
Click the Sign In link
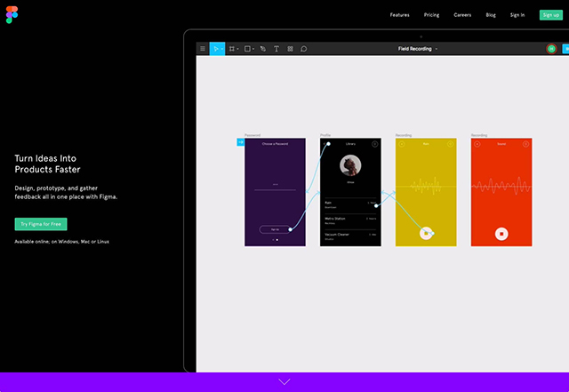coord(517,15)
